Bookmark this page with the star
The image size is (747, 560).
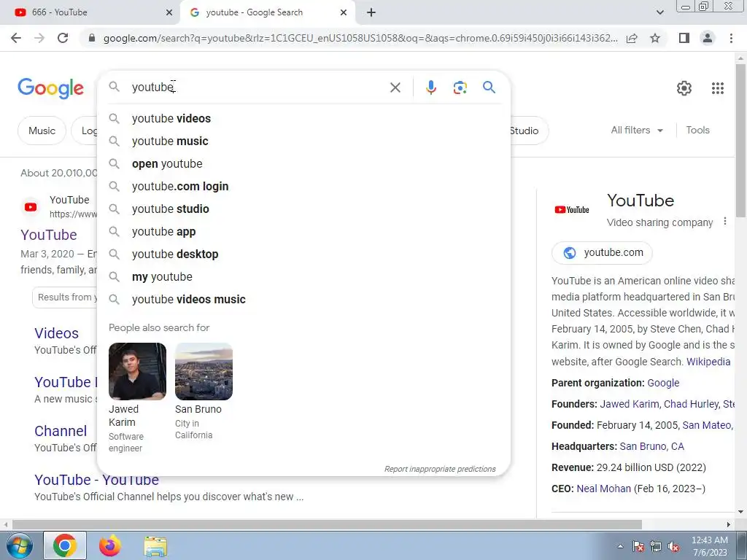(x=655, y=38)
